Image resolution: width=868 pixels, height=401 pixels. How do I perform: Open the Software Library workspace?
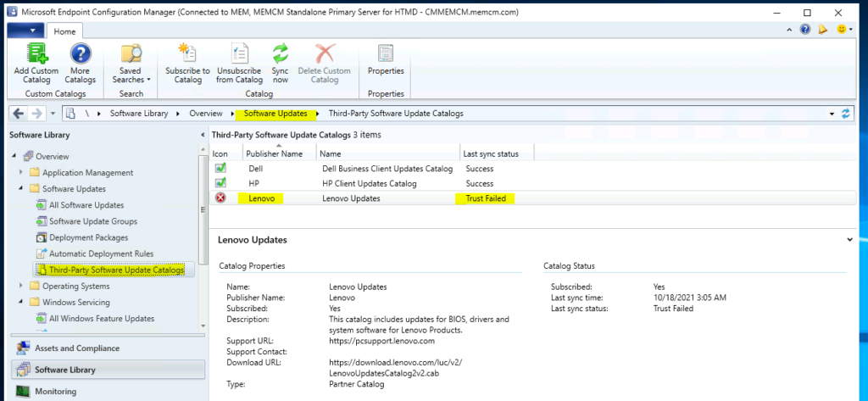[x=108, y=370]
